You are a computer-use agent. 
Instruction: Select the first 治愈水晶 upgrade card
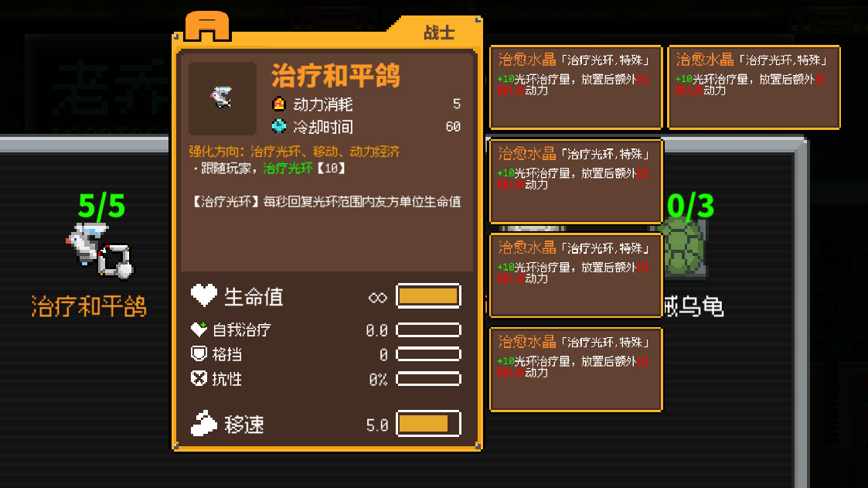click(x=576, y=87)
